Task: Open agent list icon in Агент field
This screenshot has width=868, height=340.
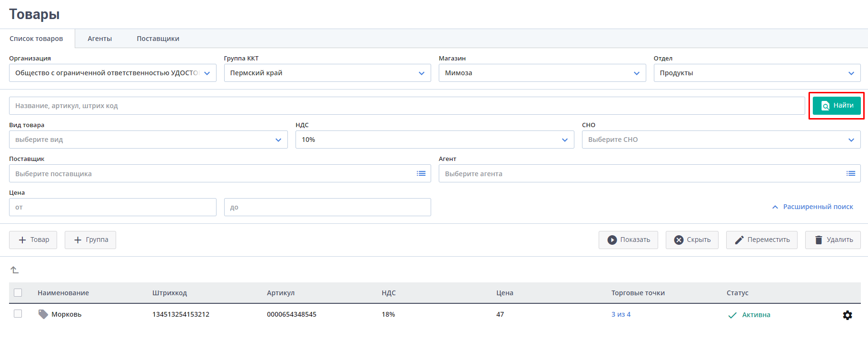Action: [x=851, y=173]
